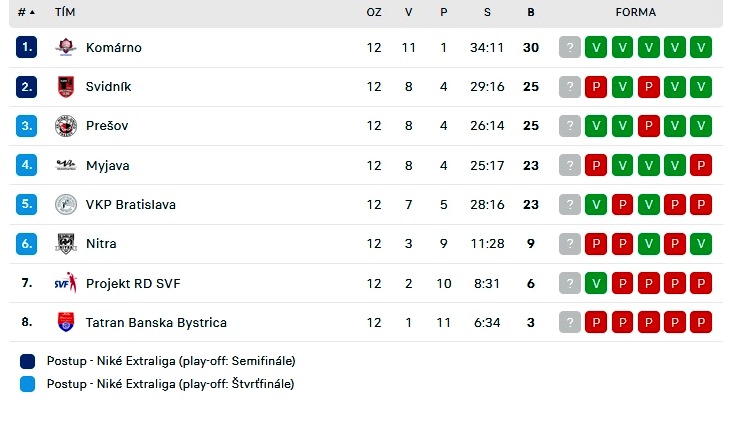
Task: Click the TÍM column header
Action: 65,12
